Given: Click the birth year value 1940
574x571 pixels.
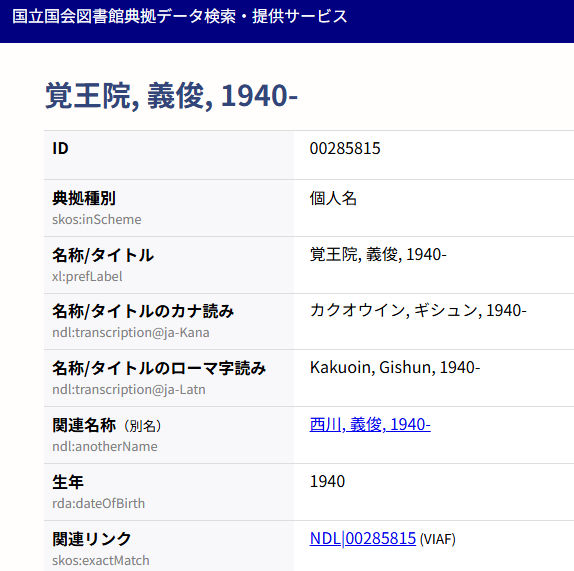Looking at the screenshot, I should point(327,481).
